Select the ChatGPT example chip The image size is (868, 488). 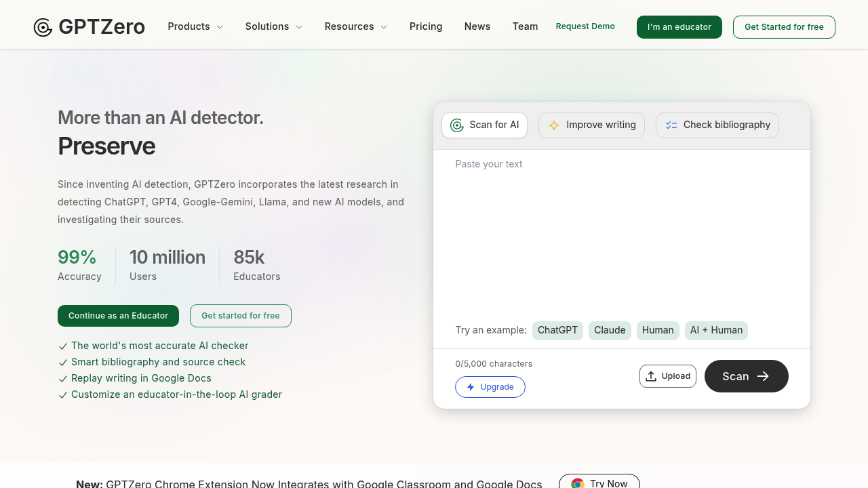point(557,331)
